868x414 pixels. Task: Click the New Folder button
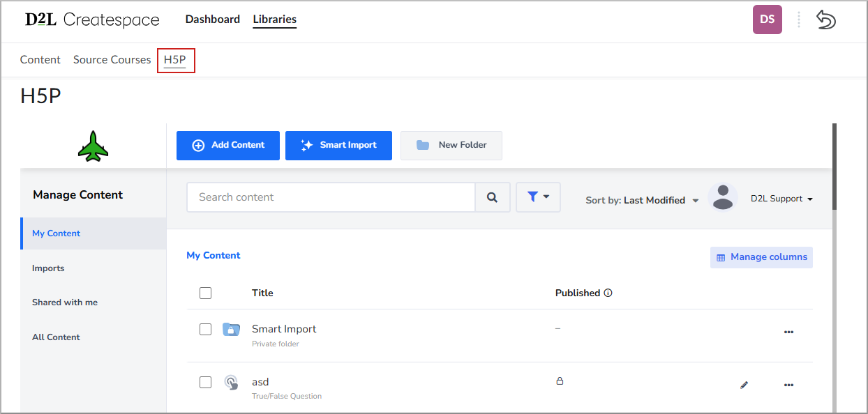pyautogui.click(x=451, y=146)
